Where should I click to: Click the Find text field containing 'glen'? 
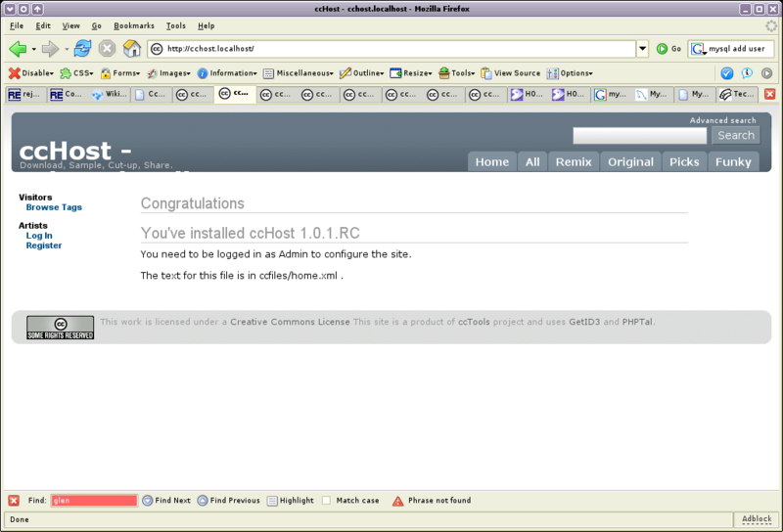[94, 501]
